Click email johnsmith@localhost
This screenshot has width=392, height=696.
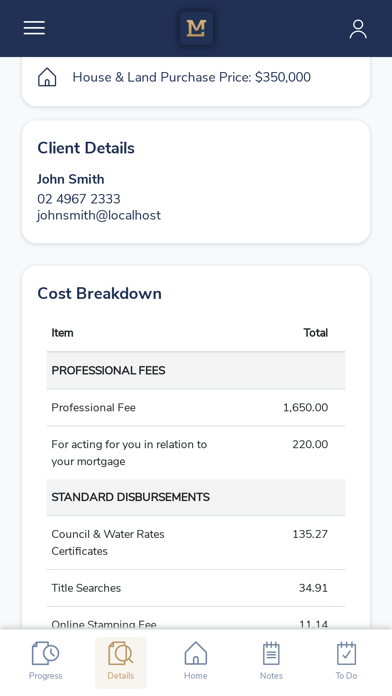tap(99, 215)
